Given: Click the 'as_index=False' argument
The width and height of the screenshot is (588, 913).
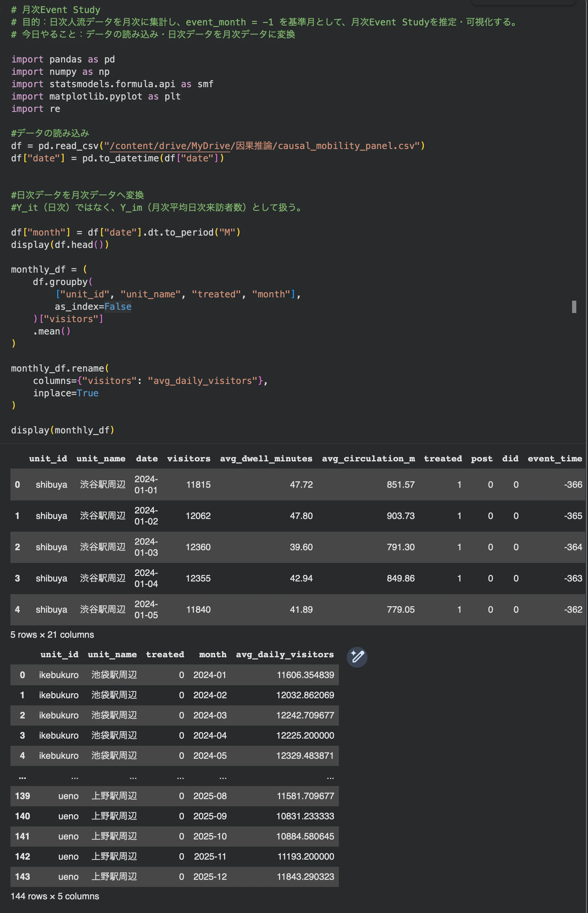Looking at the screenshot, I should 93,307.
